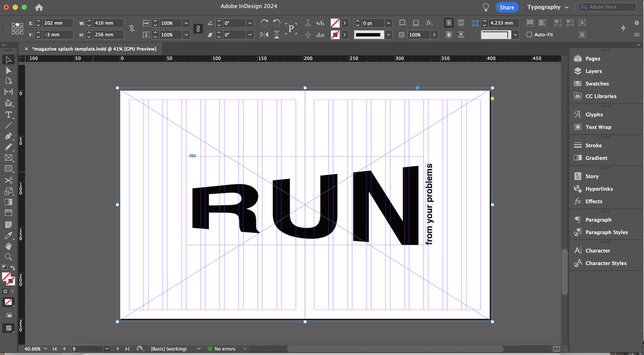Open the shear angle dropdown
This screenshot has width=644, height=355.
(x=250, y=35)
